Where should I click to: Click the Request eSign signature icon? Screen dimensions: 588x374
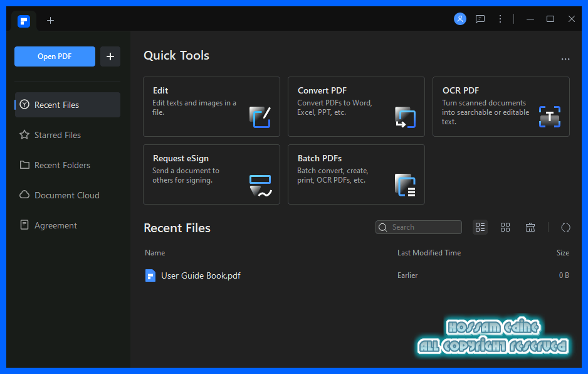pyautogui.click(x=260, y=186)
